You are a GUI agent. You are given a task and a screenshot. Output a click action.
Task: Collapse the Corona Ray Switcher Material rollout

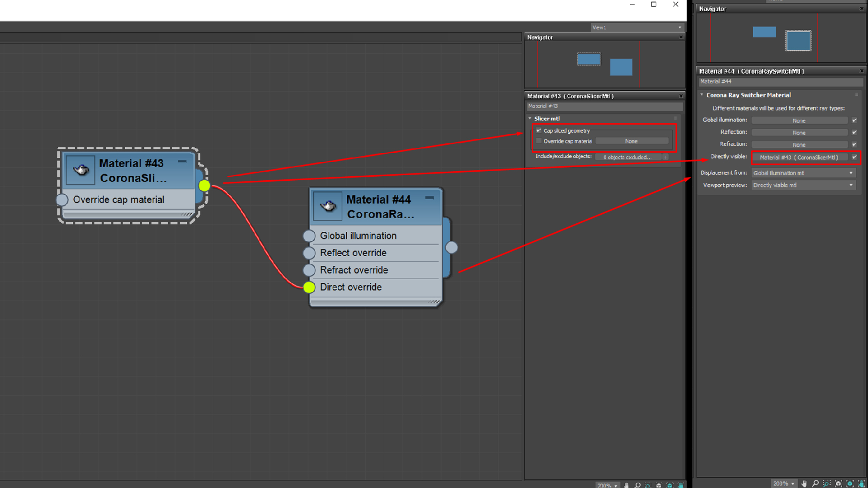pos(702,95)
